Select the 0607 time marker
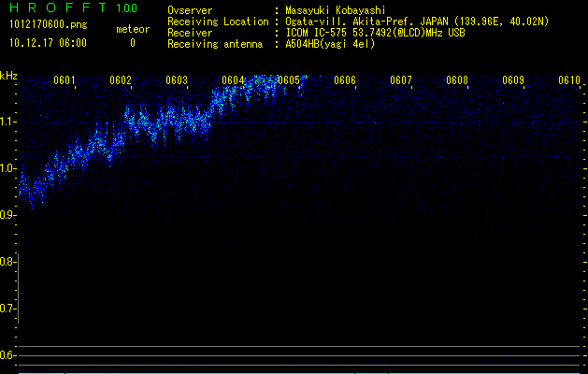This screenshot has height=374, width=588. (401, 80)
